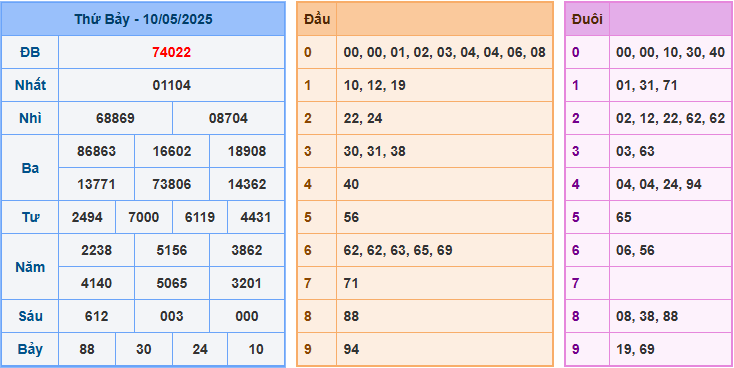The image size is (734, 368).
Task: Select the Năm prize label
Action: [30, 267]
